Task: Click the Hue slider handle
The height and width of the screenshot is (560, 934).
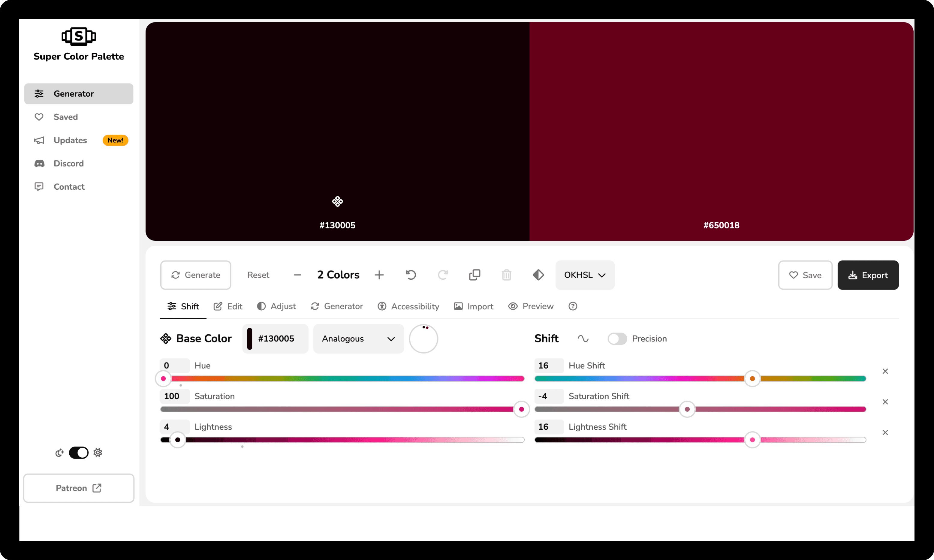Action: point(163,378)
